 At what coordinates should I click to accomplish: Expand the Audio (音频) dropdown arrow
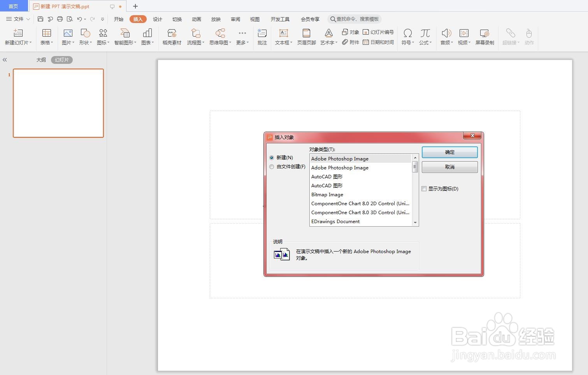click(x=452, y=42)
